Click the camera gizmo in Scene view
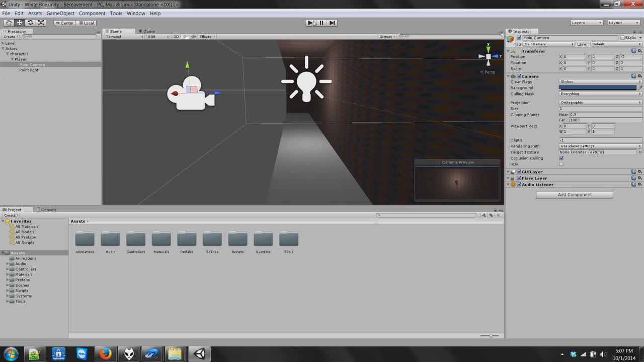Viewport: 644px width, 362px height. pyautogui.click(x=191, y=94)
